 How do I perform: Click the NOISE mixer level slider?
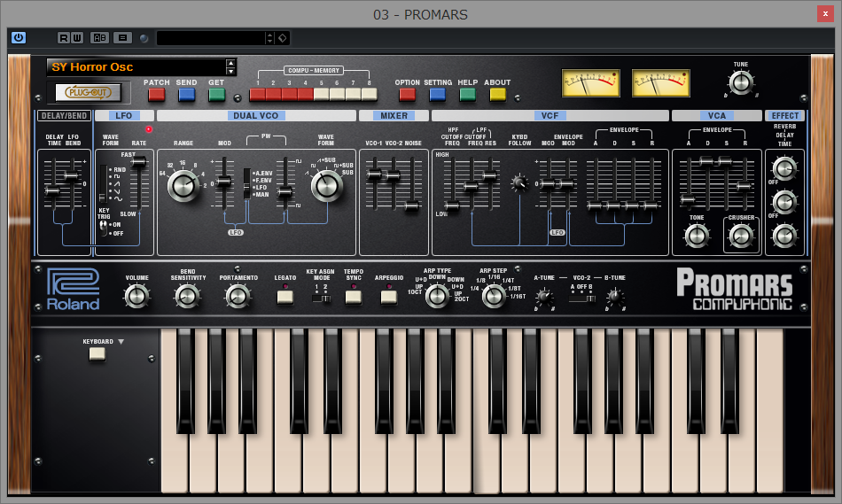point(412,205)
